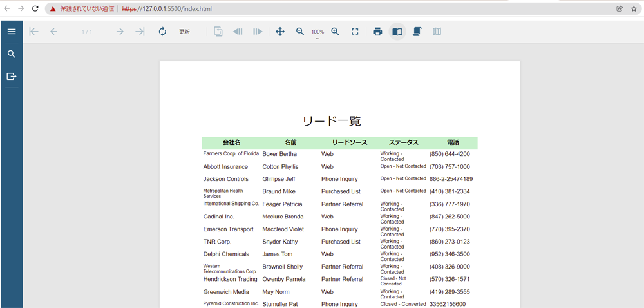Click the 更新 button

tap(184, 32)
